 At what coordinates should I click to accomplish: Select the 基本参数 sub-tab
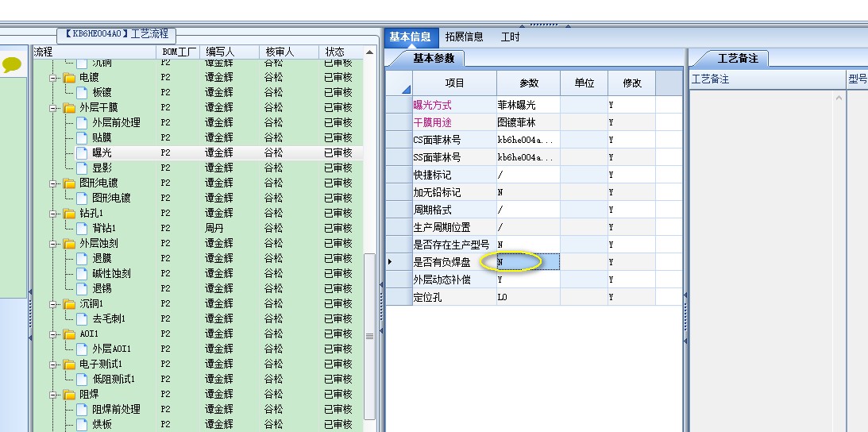[434, 59]
